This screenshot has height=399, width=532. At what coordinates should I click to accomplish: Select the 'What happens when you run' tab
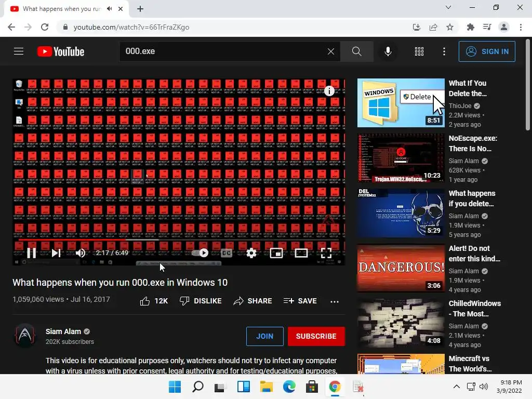(x=66, y=9)
